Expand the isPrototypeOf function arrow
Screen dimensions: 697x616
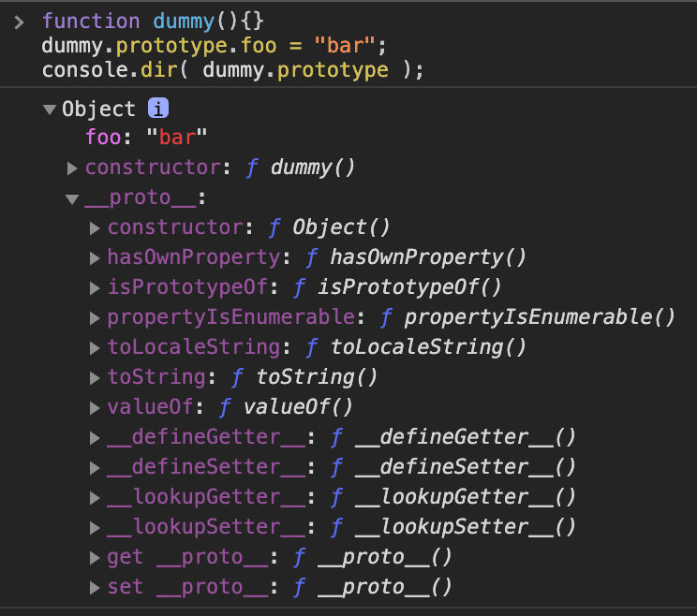pyautogui.click(x=95, y=287)
